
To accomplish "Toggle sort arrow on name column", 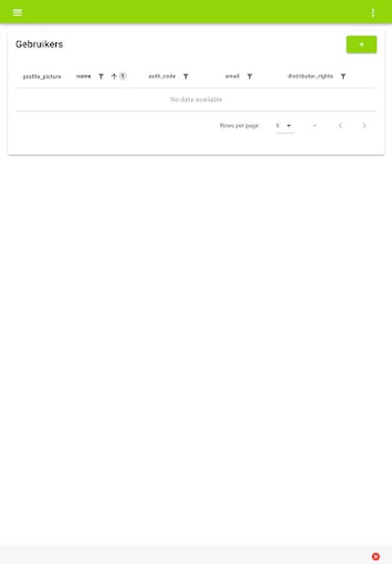I will (x=114, y=76).
